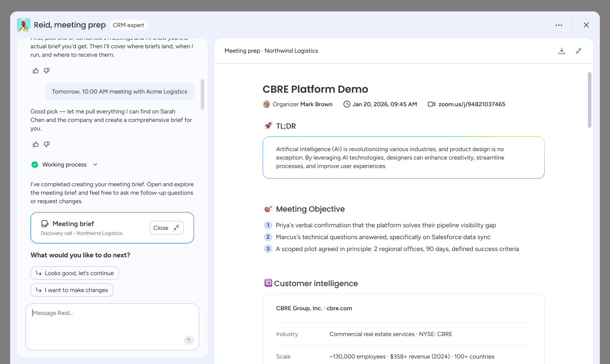Screen dimensions: 610x364
Task: Thumbs down the first Reid message
Action: pos(47,71)
